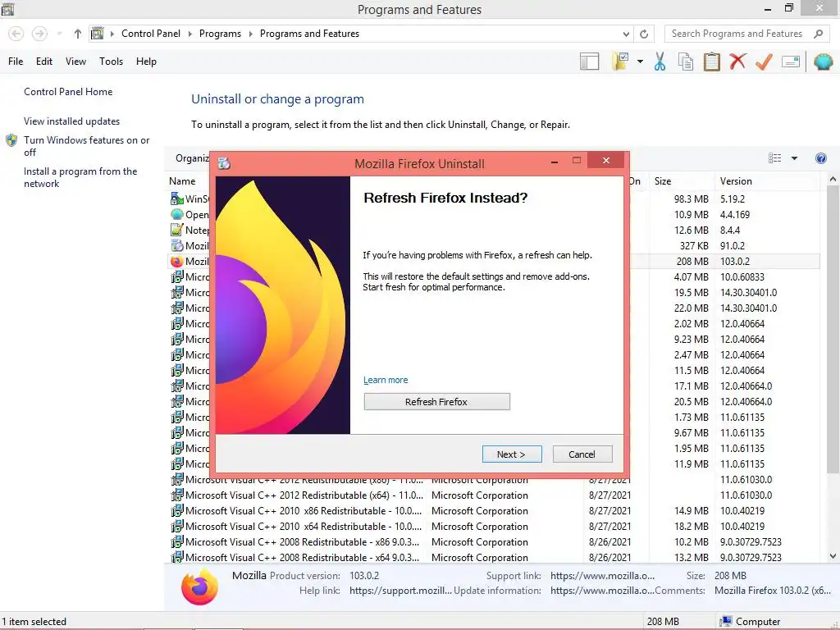Cancel the Mozilla Firefox Uninstall dialog

click(x=582, y=454)
